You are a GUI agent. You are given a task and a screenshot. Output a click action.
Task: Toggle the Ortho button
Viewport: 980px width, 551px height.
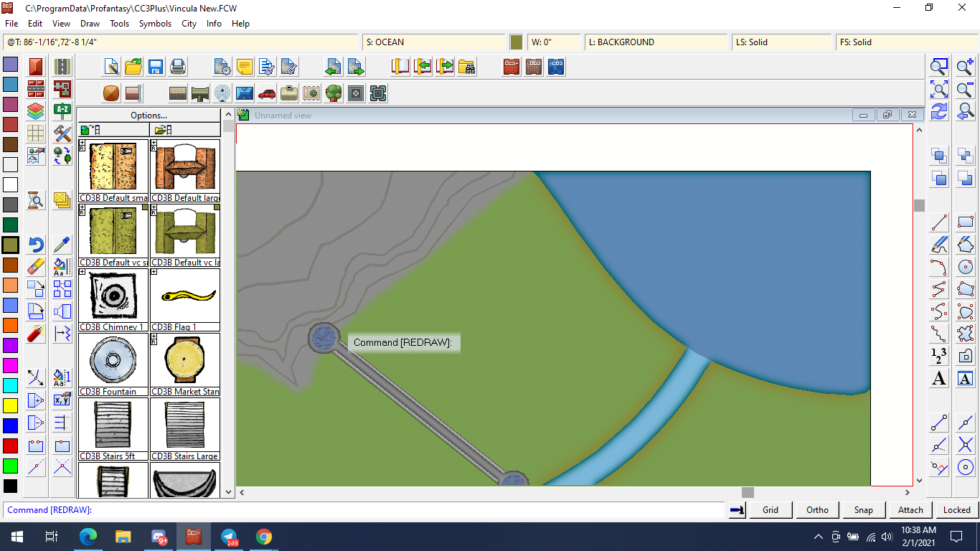tap(817, 510)
